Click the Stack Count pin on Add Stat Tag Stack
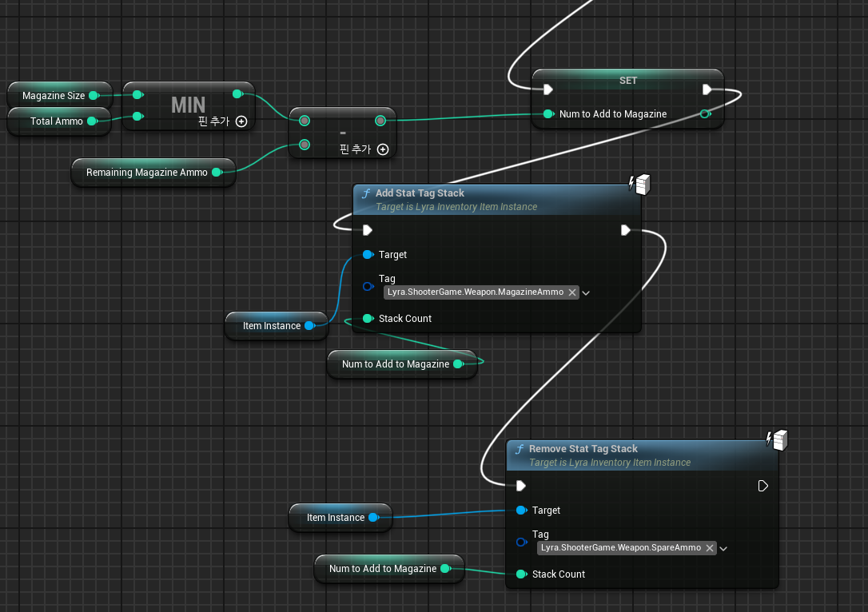This screenshot has width=868, height=612. [x=368, y=318]
